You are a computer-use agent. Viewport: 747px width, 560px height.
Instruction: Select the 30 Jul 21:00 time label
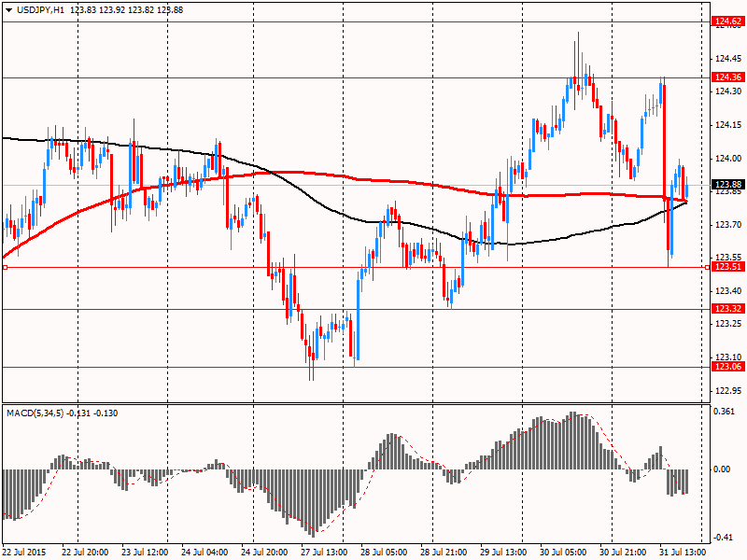[x=623, y=553]
